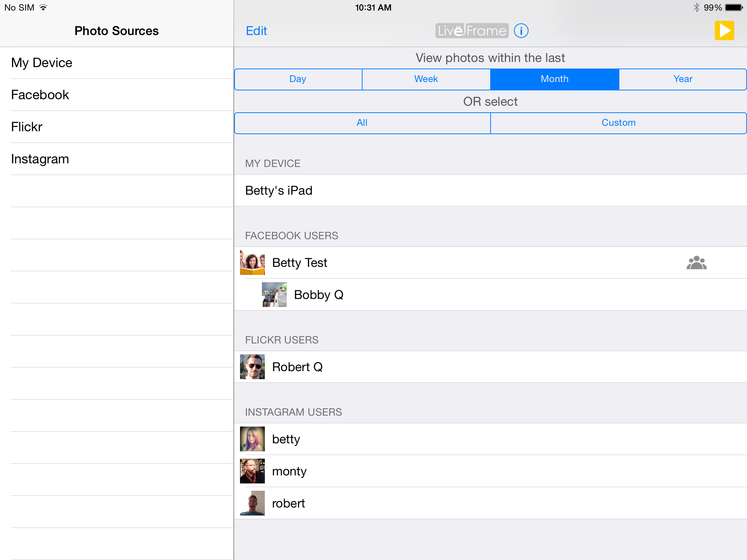Select the Week time range segment
Viewport: 747px width, 560px height.
coord(426,79)
